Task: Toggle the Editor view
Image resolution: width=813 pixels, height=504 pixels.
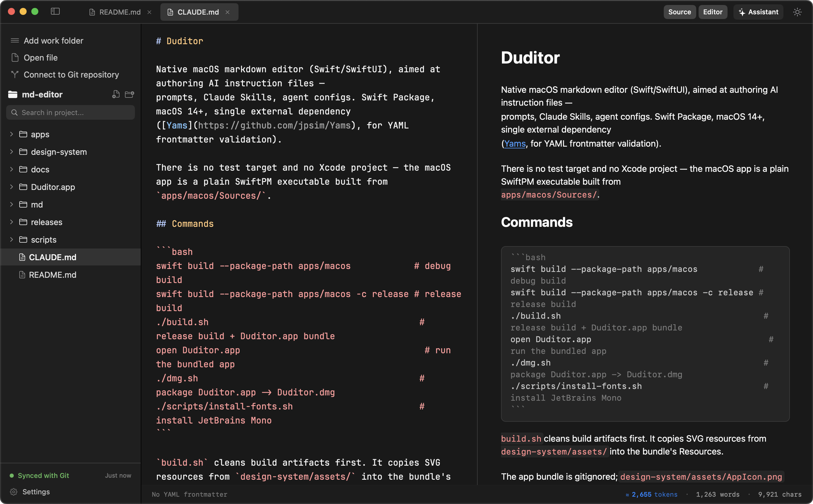Action: [x=712, y=12]
